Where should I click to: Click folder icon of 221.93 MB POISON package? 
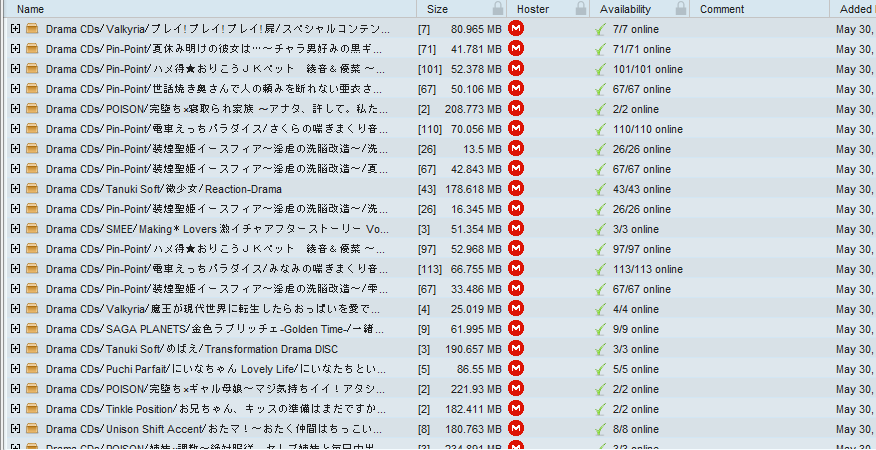[x=32, y=389]
